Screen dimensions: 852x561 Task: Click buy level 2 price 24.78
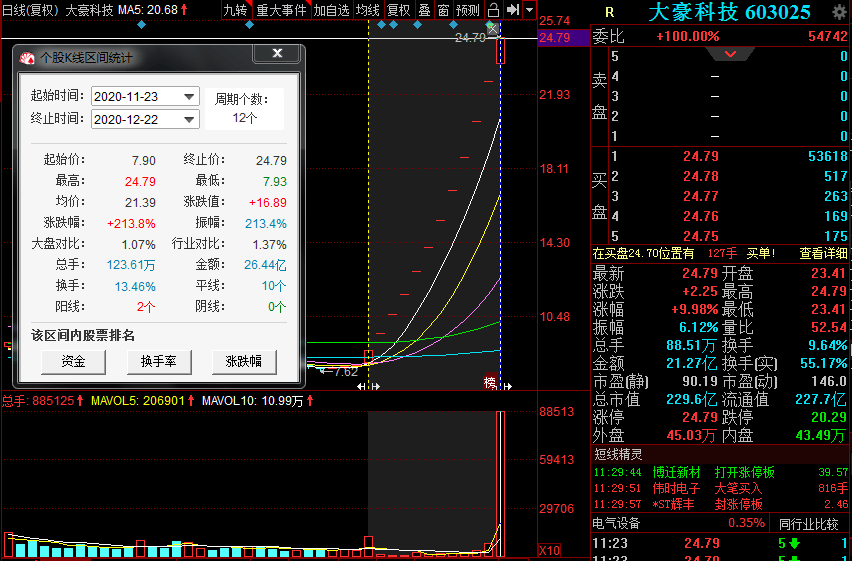pos(700,177)
